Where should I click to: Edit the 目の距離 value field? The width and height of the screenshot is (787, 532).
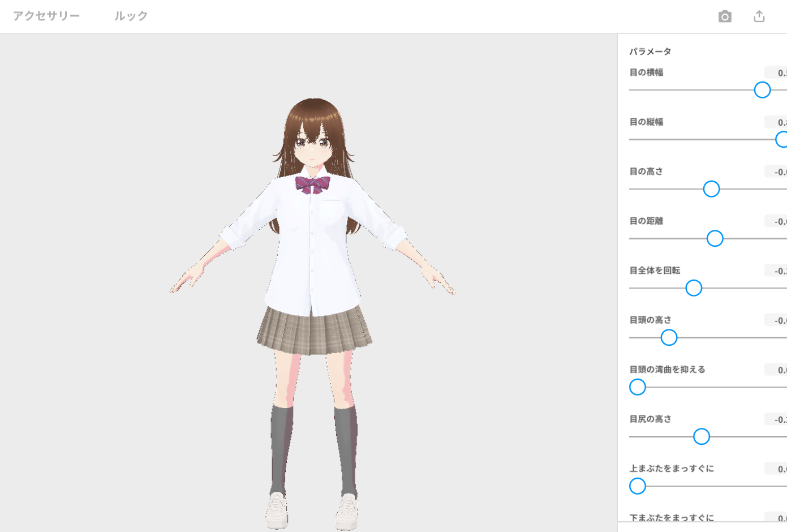pyautogui.click(x=776, y=221)
